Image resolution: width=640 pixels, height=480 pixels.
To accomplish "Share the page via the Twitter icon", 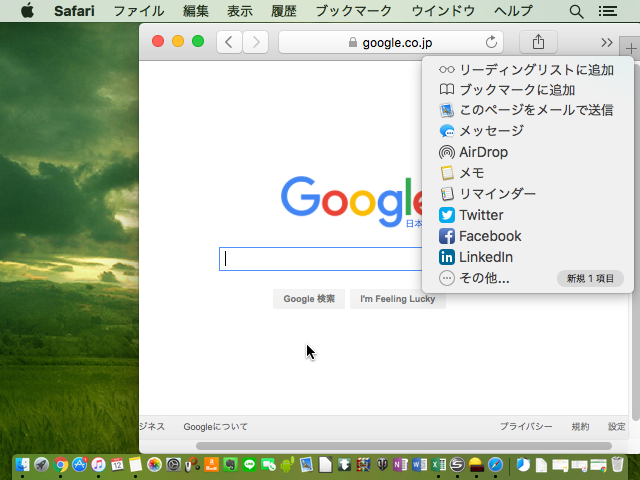I will pyautogui.click(x=447, y=215).
